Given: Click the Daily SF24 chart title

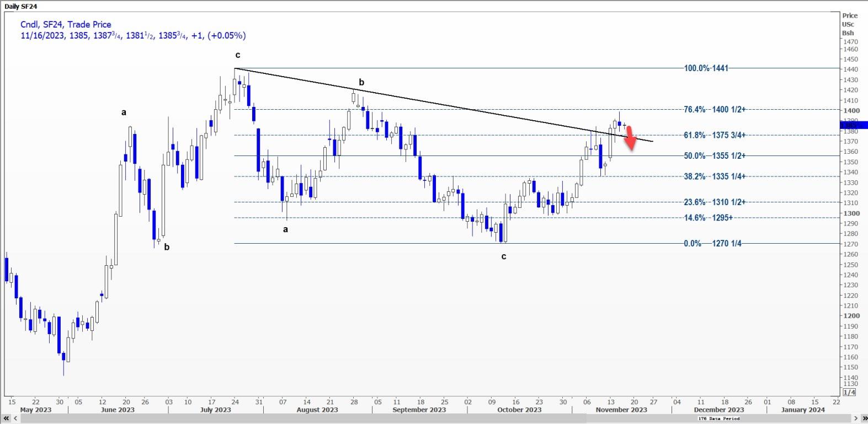Looking at the screenshot, I should [x=20, y=6].
